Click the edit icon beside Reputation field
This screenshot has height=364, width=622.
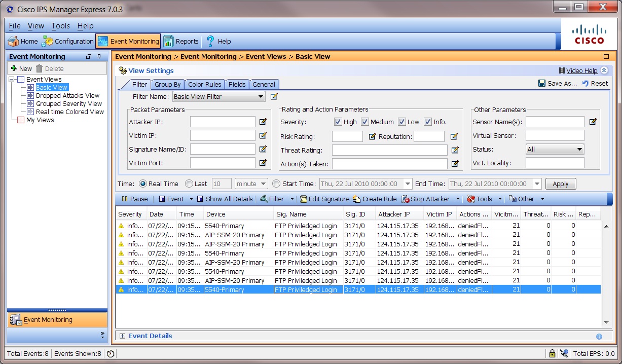(x=454, y=136)
